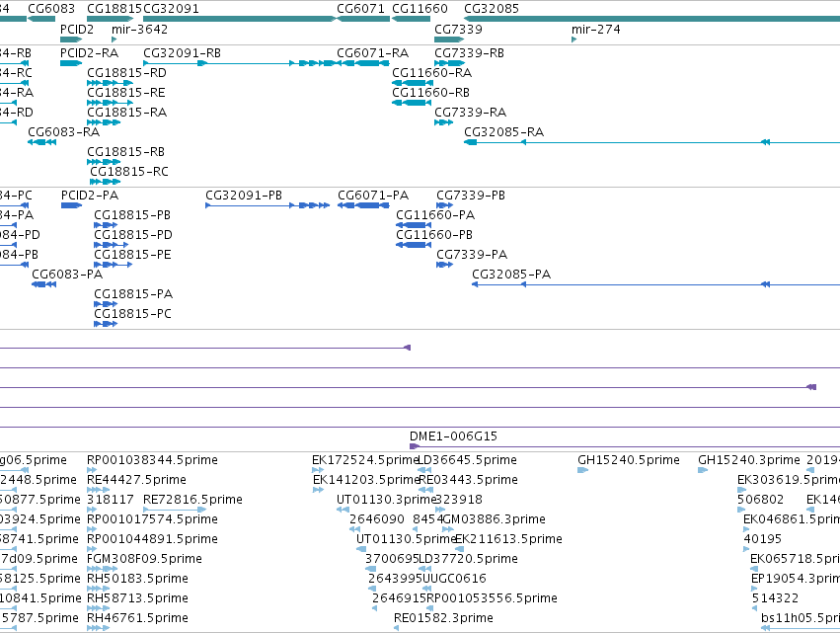The height and width of the screenshot is (633, 840).
Task: Open the RH58713.5prime EST label
Action: [x=137, y=598]
